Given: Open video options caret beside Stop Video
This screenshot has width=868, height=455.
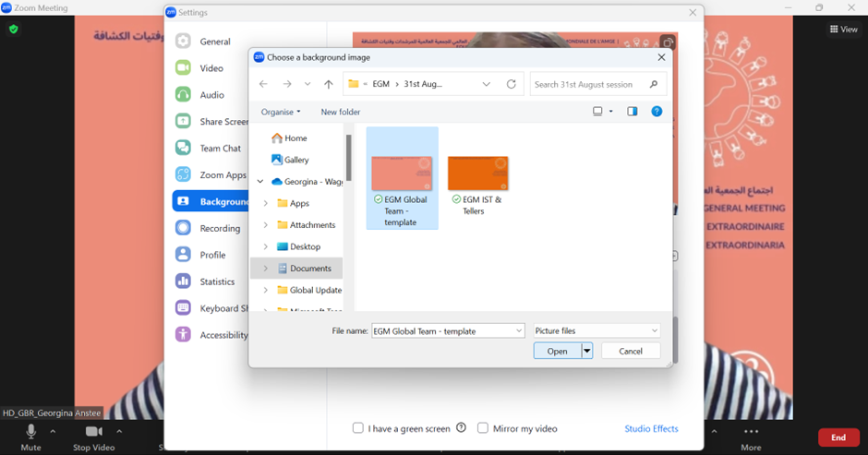Looking at the screenshot, I should (x=119, y=431).
